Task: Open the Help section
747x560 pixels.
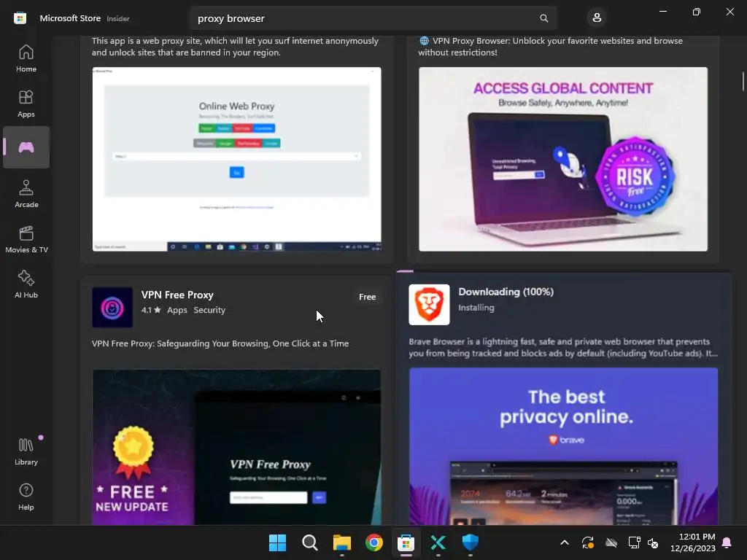Action: [x=26, y=497]
